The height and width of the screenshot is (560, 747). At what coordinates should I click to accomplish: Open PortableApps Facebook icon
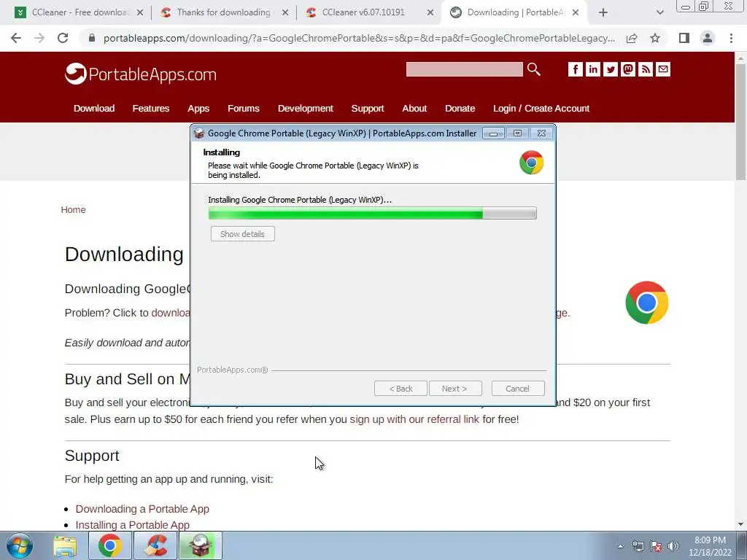point(575,69)
